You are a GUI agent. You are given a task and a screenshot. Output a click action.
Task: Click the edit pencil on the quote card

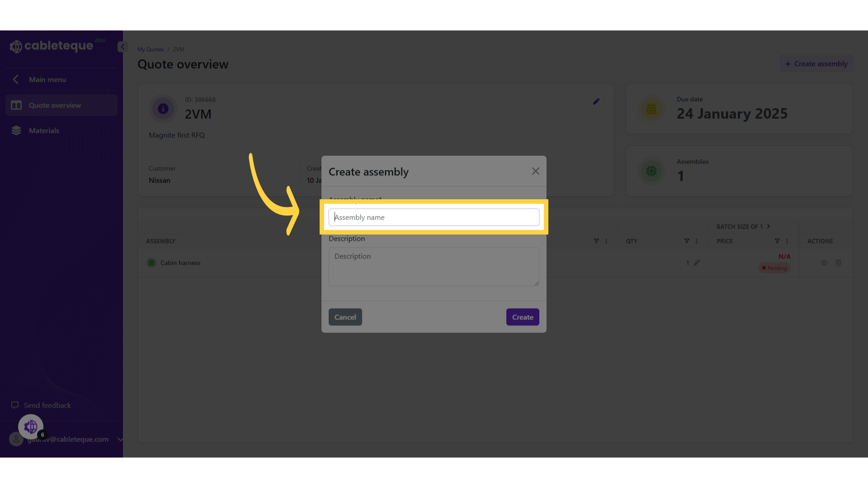(x=596, y=101)
